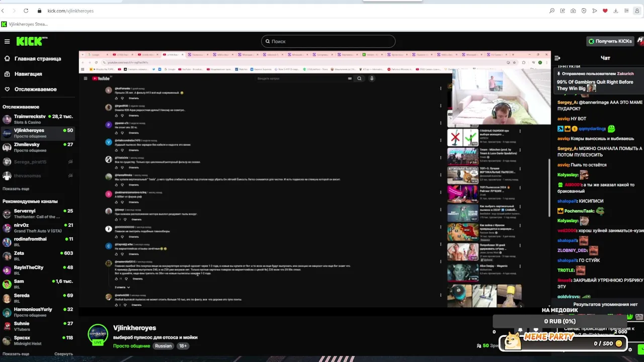
Task: Open the Zhmilevsky followed channel
Action: coord(38,147)
